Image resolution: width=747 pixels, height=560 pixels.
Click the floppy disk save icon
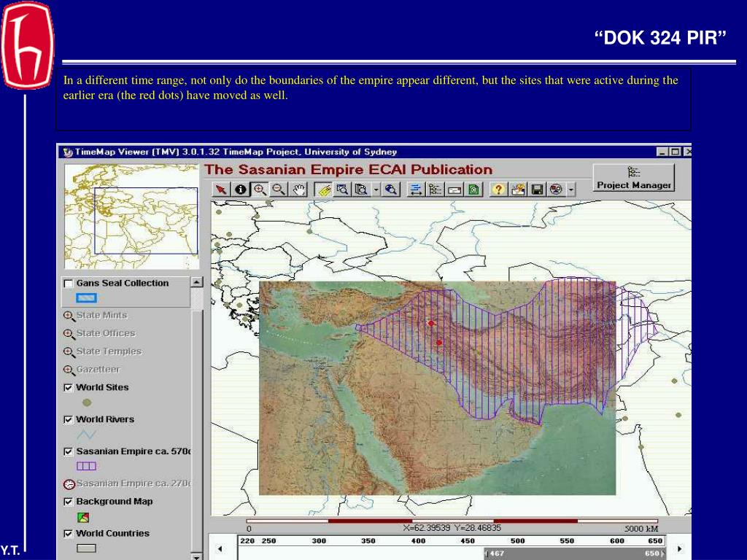click(x=537, y=190)
